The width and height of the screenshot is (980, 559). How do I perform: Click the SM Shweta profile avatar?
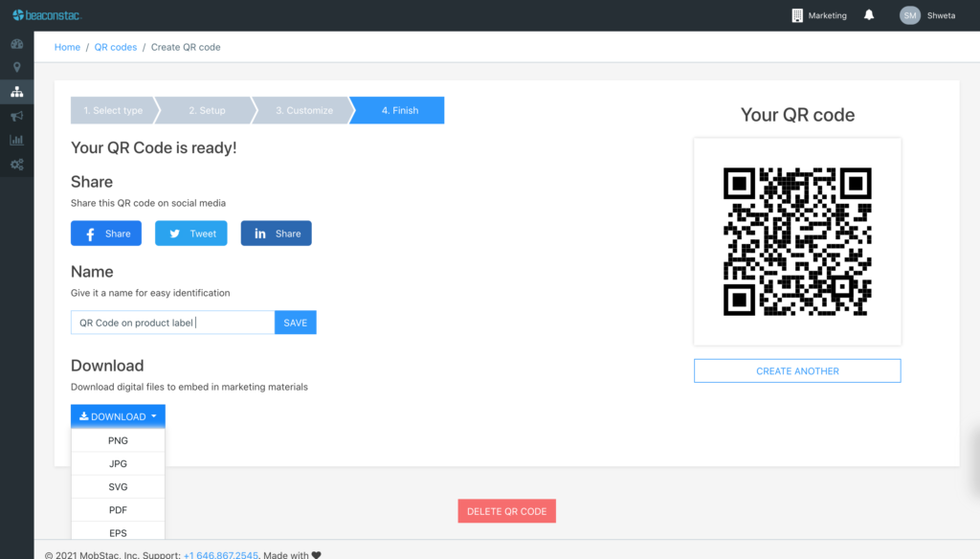[909, 14]
